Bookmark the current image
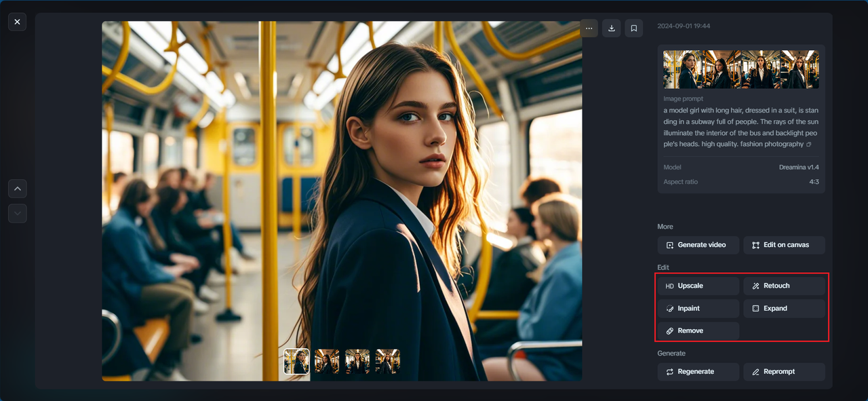868x401 pixels. point(634,28)
